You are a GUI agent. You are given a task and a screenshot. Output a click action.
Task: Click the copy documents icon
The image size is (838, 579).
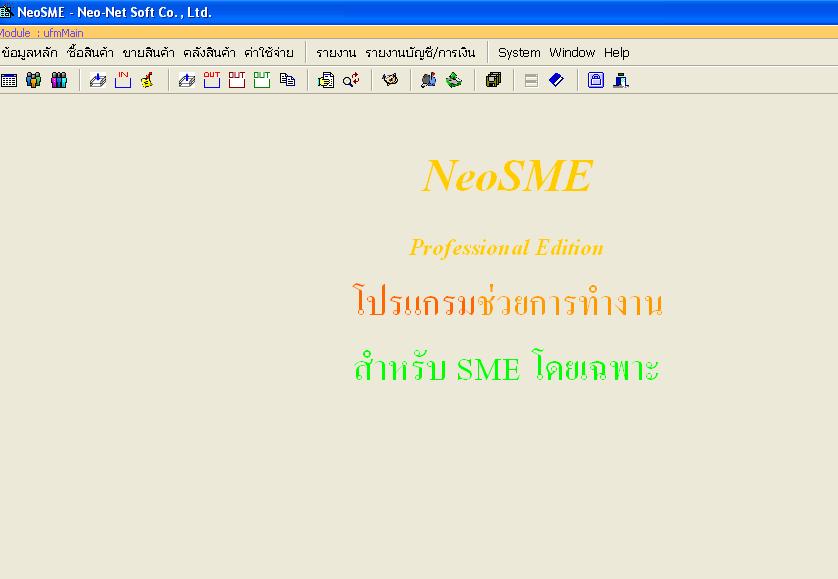[x=287, y=80]
